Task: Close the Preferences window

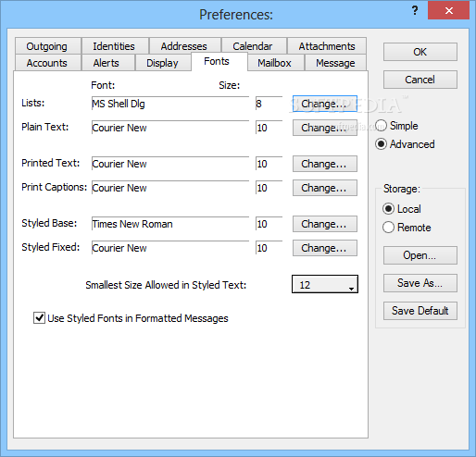Action: click(448, 11)
